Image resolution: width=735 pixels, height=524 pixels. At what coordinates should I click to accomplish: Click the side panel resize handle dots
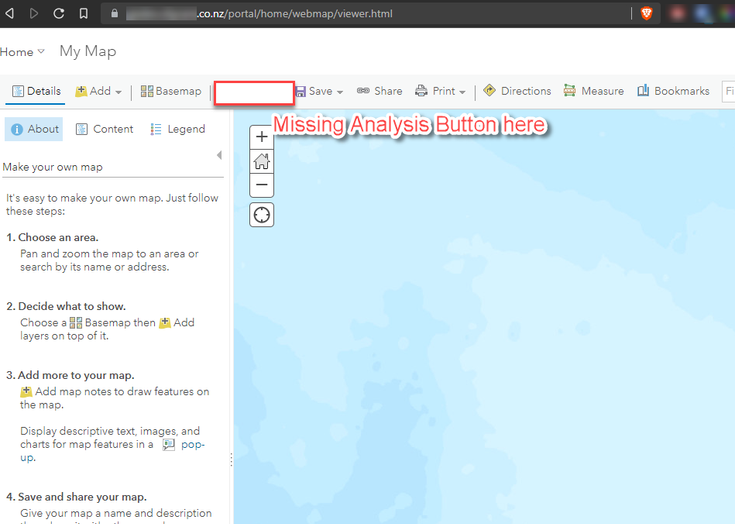click(x=231, y=460)
